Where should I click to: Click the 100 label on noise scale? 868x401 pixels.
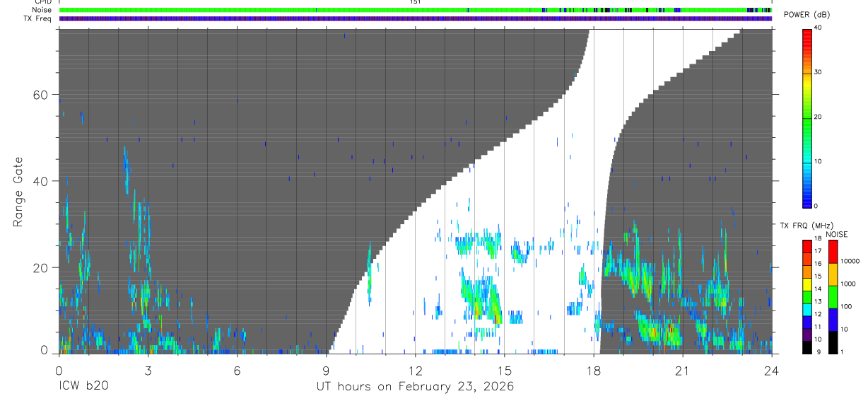pyautogui.click(x=845, y=306)
